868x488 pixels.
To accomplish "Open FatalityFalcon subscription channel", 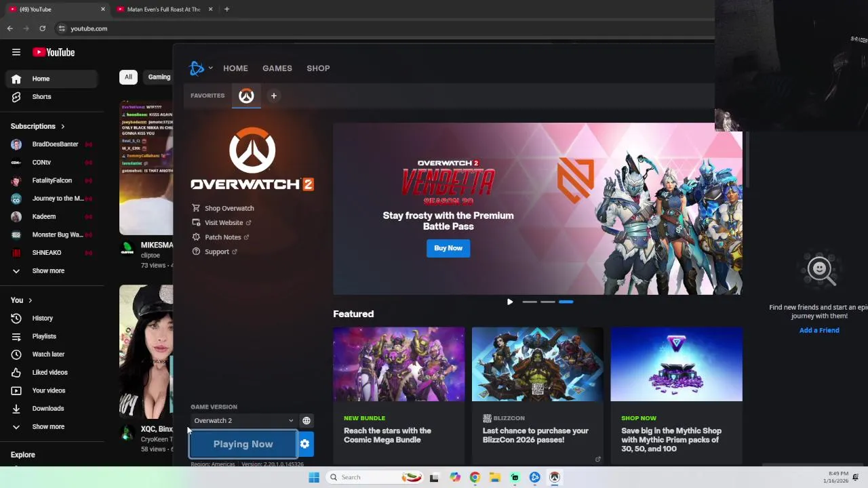I will click(52, 180).
